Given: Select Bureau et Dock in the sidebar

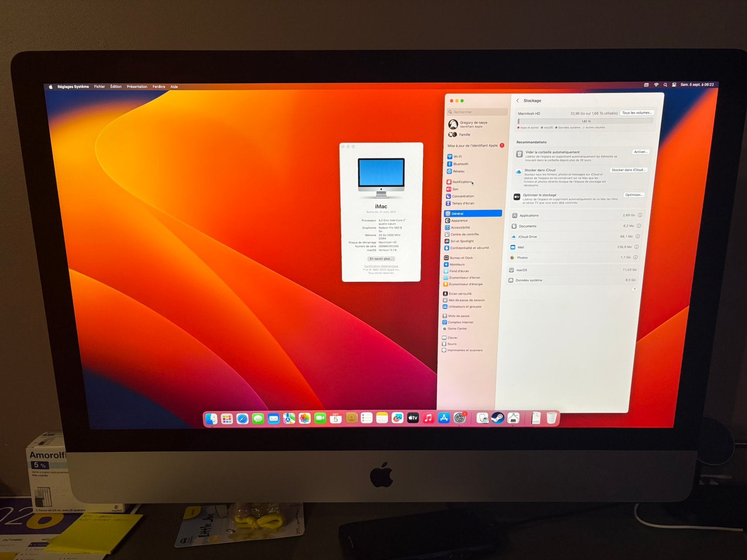Looking at the screenshot, I should click(x=458, y=258).
